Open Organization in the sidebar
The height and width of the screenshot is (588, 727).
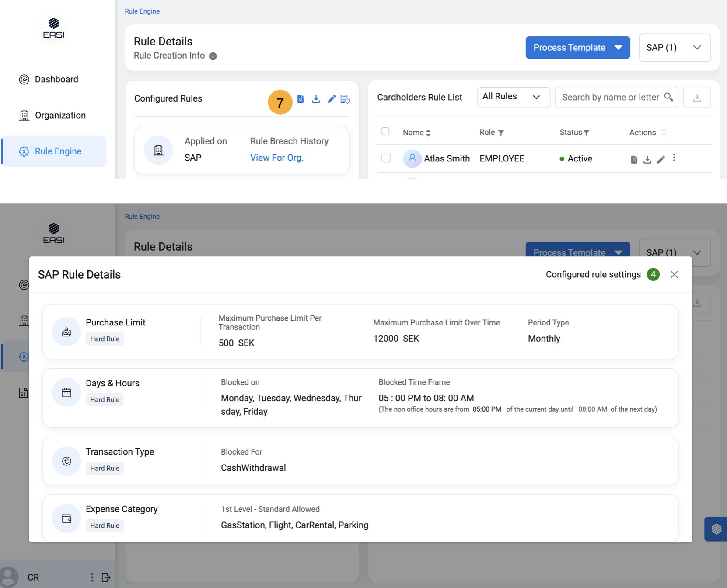click(x=60, y=115)
